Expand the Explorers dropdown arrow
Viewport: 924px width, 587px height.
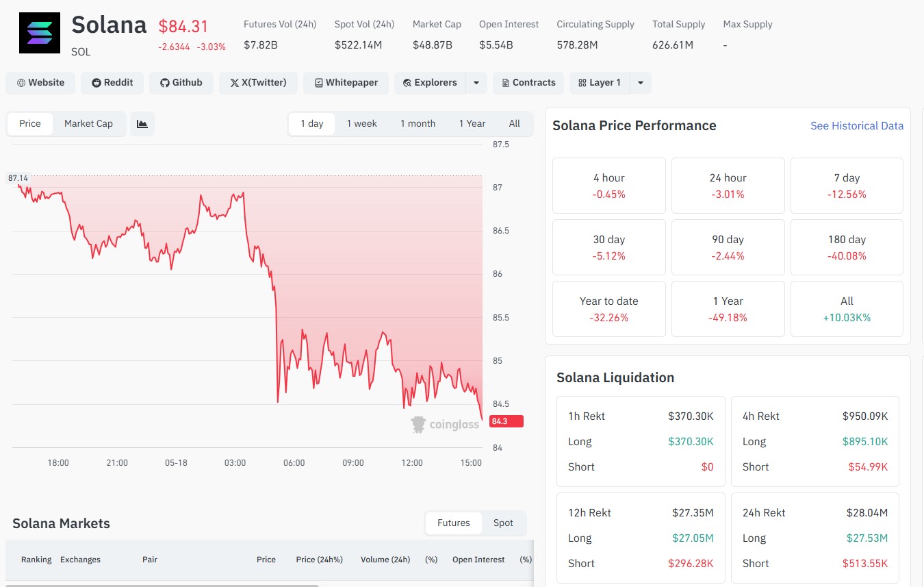(476, 83)
